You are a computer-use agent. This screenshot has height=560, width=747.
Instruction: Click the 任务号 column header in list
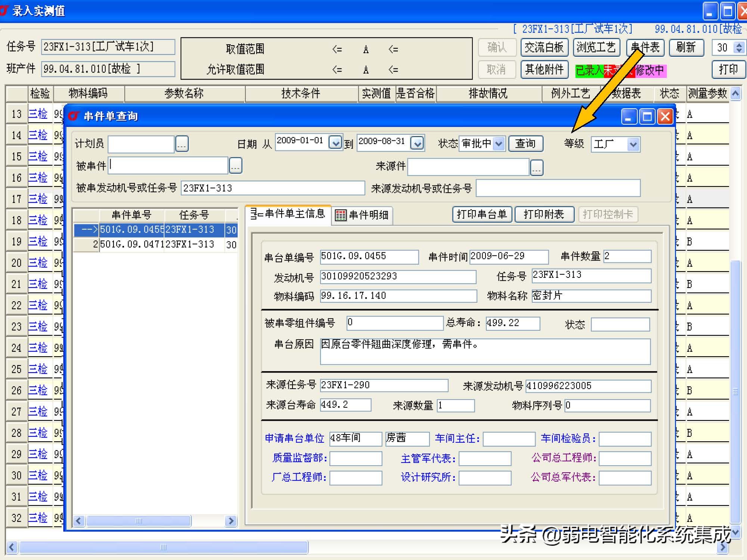pyautogui.click(x=194, y=215)
